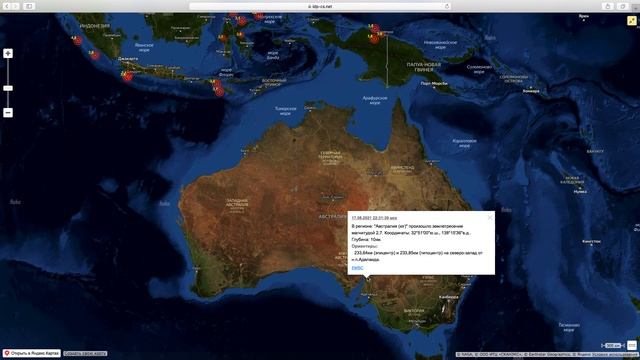Zoom out with the map minus button

[8, 113]
